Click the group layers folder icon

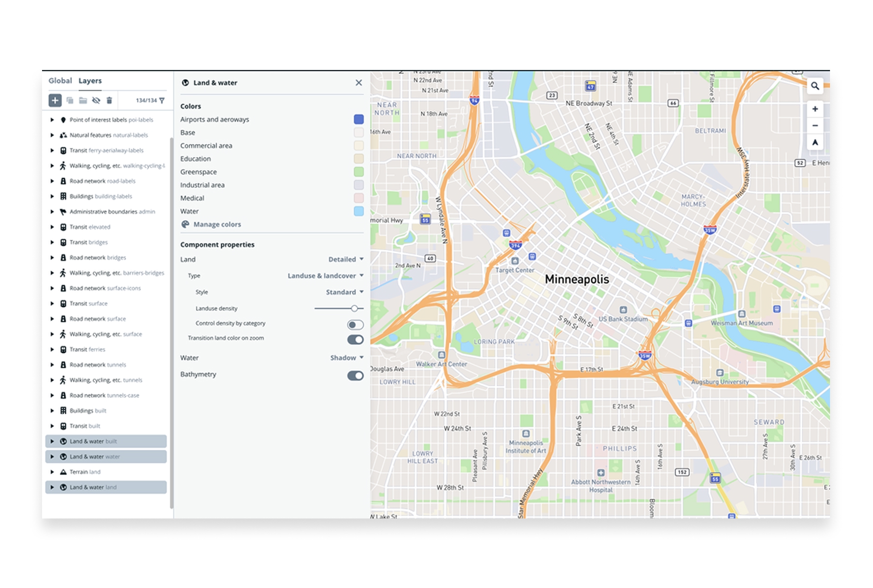tap(83, 100)
